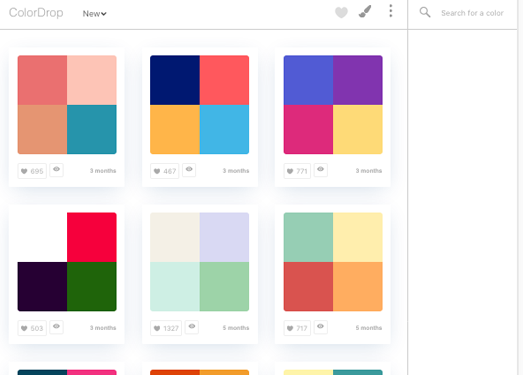The width and height of the screenshot is (523, 375).
Task: Select the red swatch in 467 palette
Action: pyautogui.click(x=224, y=80)
